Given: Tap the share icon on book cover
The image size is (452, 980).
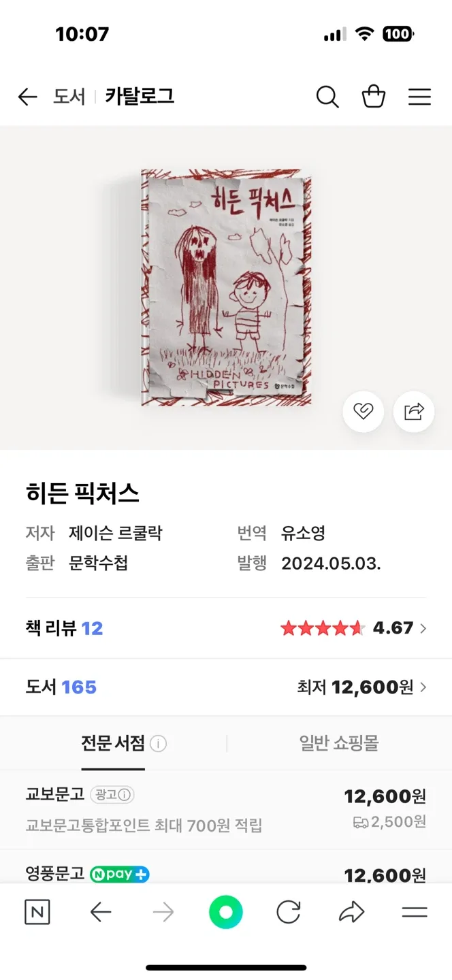Looking at the screenshot, I should (x=414, y=412).
